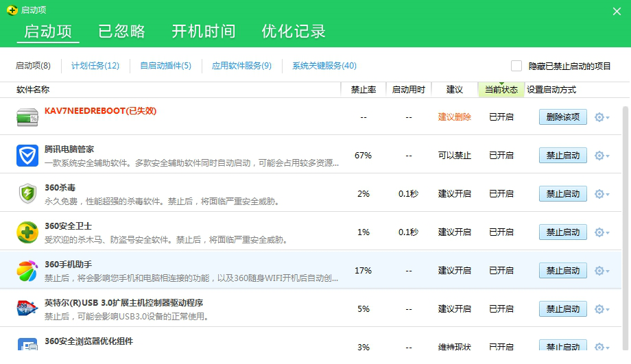
Task: Open gear dropdown for 腾讯电脑管家 row
Action: click(x=601, y=156)
